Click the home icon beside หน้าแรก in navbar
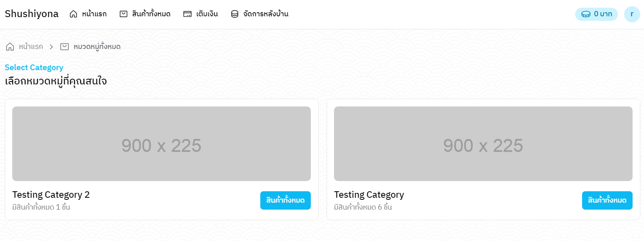The width and height of the screenshot is (644, 241). (x=74, y=13)
